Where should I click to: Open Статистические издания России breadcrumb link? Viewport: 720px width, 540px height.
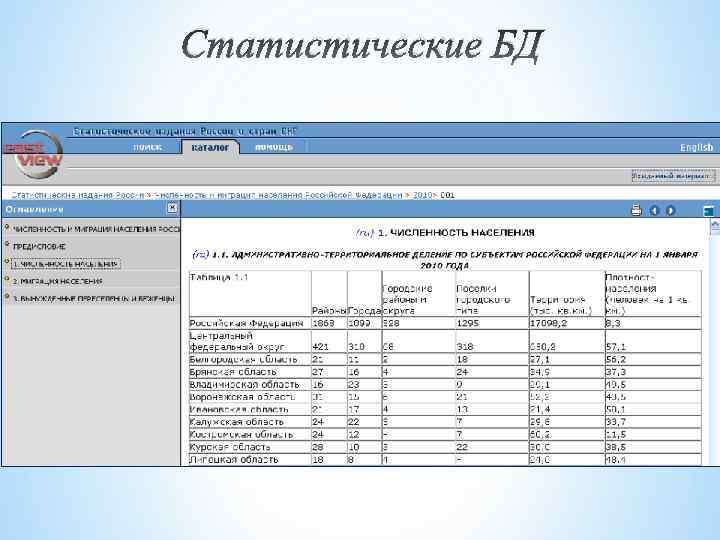(78, 195)
